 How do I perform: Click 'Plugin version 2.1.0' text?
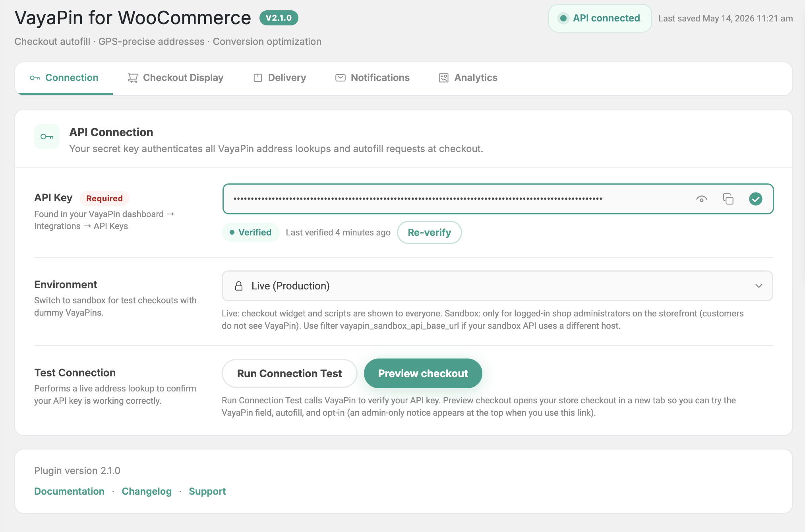coord(77,470)
